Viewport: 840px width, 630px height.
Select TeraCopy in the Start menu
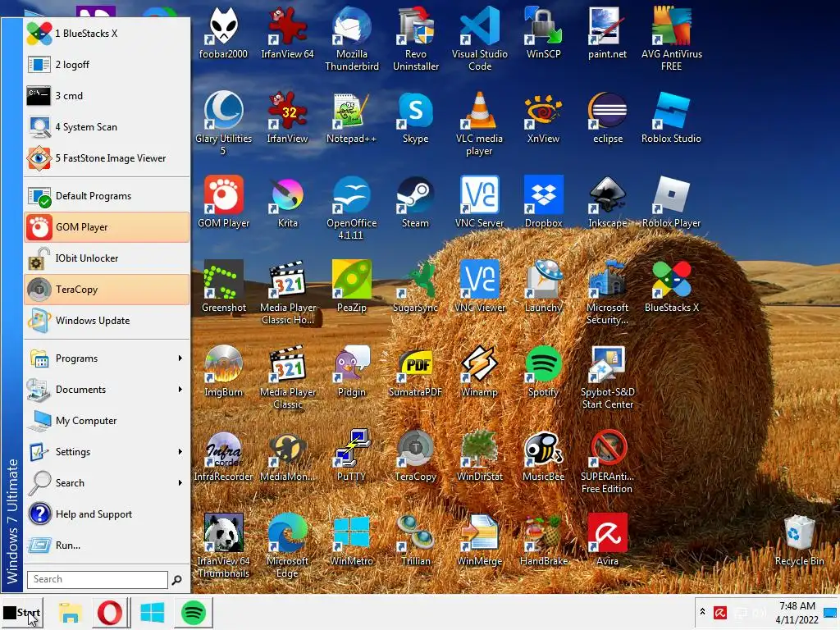click(x=107, y=290)
